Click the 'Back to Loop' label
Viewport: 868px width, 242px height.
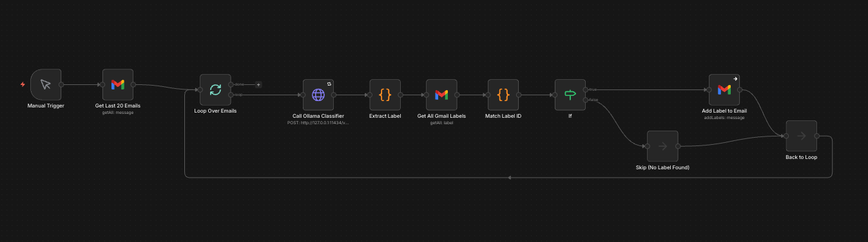coord(801,157)
